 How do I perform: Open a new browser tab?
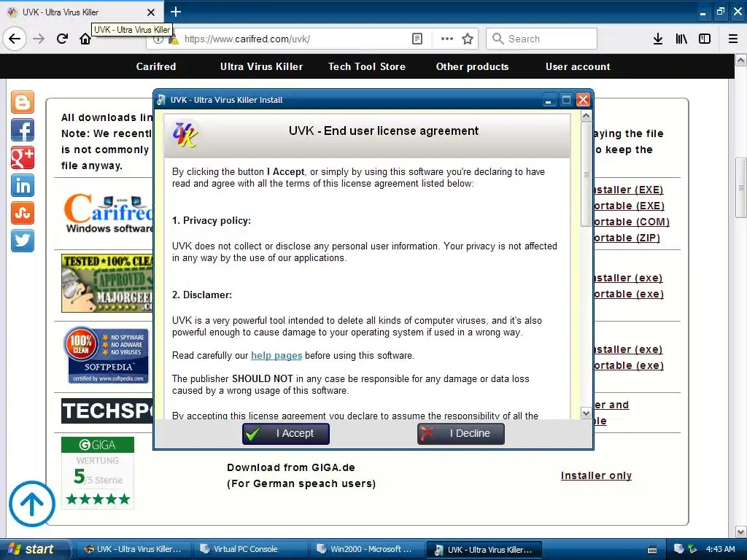(175, 12)
